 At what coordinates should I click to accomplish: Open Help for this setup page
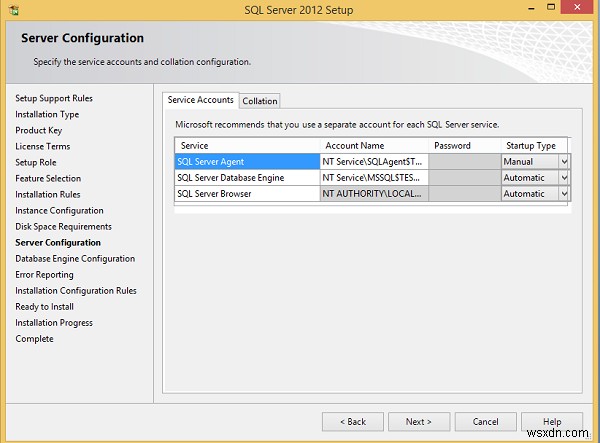[x=552, y=422]
